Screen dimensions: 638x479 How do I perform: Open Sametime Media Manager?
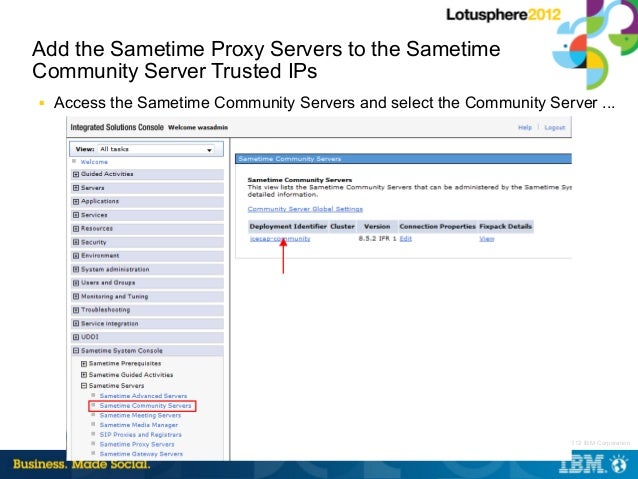[x=139, y=425]
